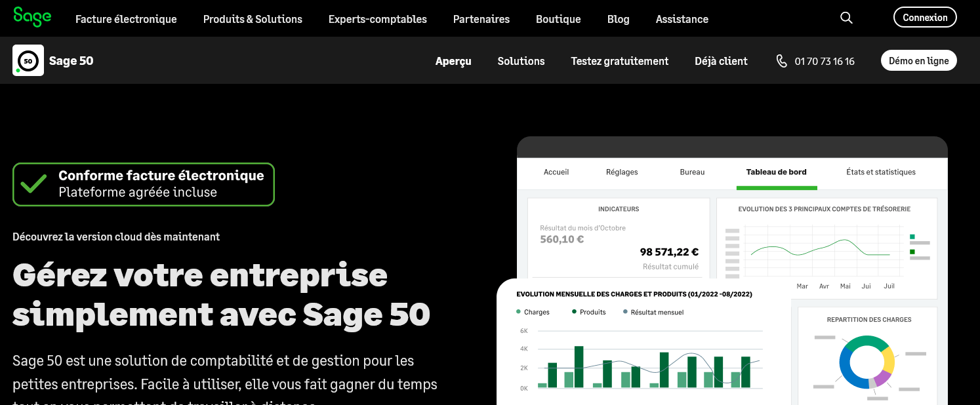Click Conforme facture électronique banner
980x405 pixels.
click(x=144, y=184)
